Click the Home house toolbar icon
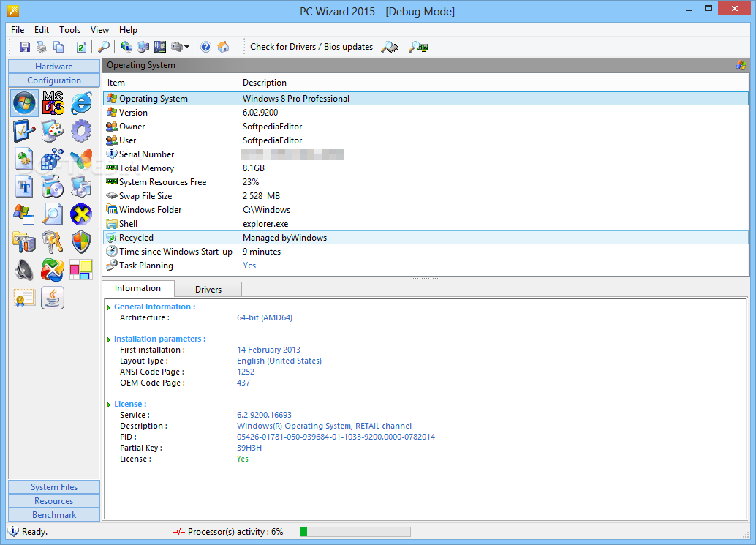 [223, 47]
